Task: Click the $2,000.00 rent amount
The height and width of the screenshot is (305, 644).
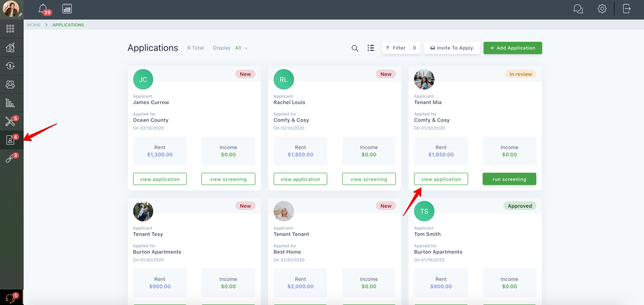Action: tap(300, 286)
